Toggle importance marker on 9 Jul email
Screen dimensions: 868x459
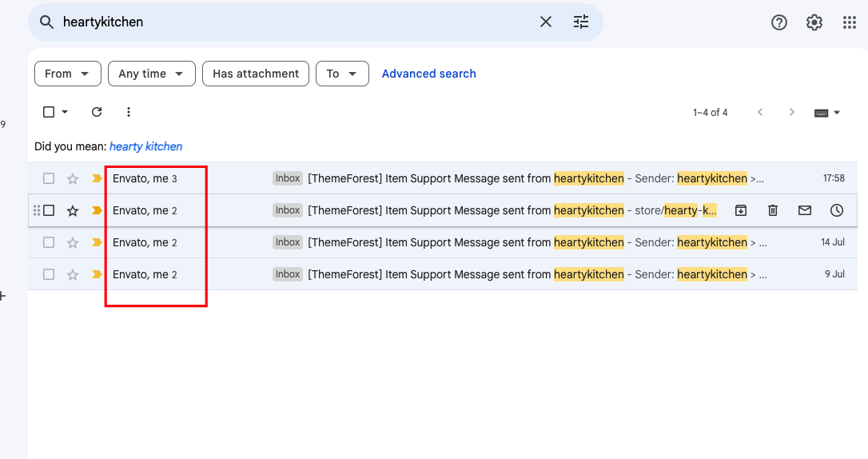pos(97,274)
